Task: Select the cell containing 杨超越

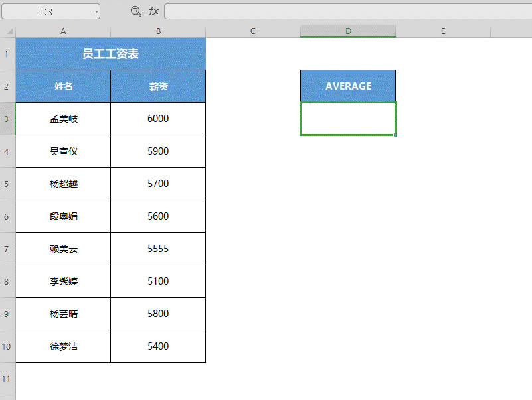Action: click(x=63, y=184)
